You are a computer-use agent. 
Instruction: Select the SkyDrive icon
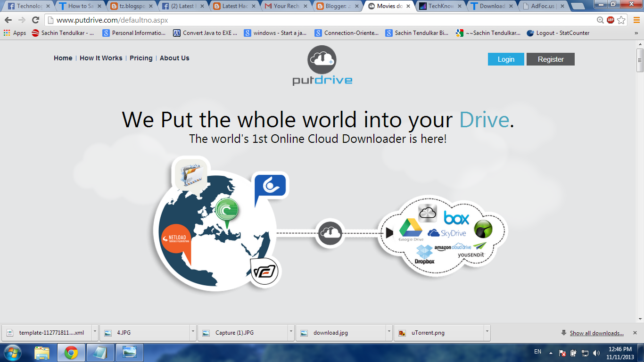446,232
